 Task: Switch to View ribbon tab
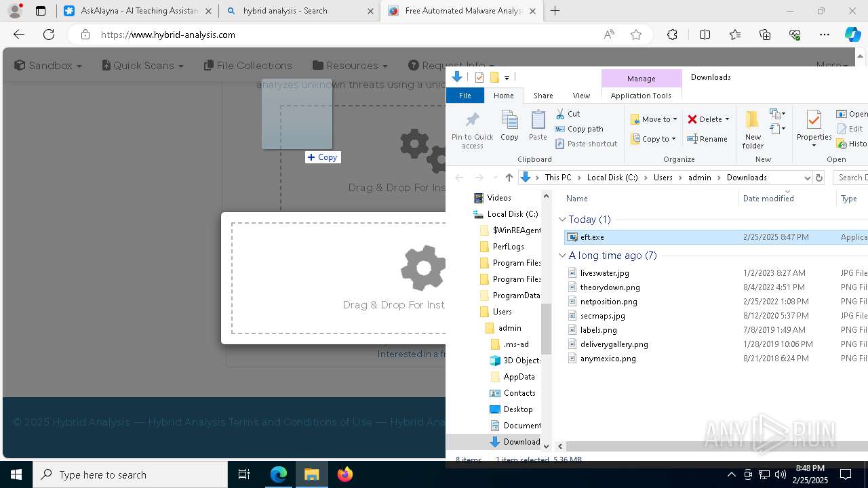(x=581, y=96)
